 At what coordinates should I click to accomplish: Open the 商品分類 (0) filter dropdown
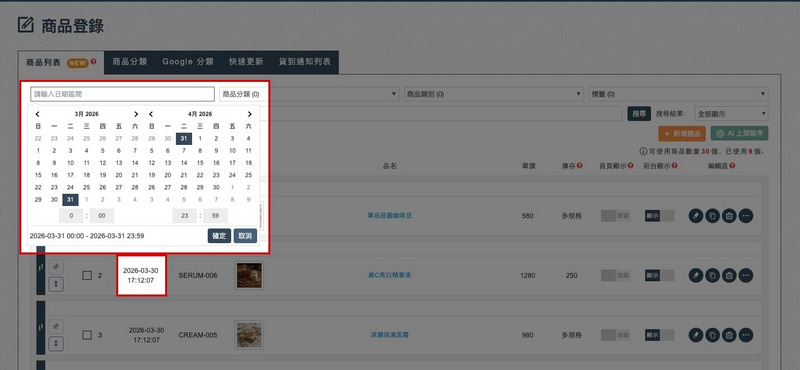(309, 94)
